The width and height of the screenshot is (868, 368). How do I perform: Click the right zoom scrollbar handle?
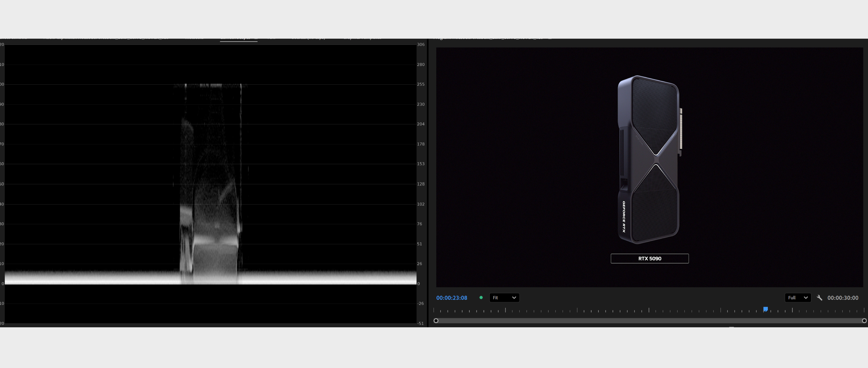click(864, 321)
